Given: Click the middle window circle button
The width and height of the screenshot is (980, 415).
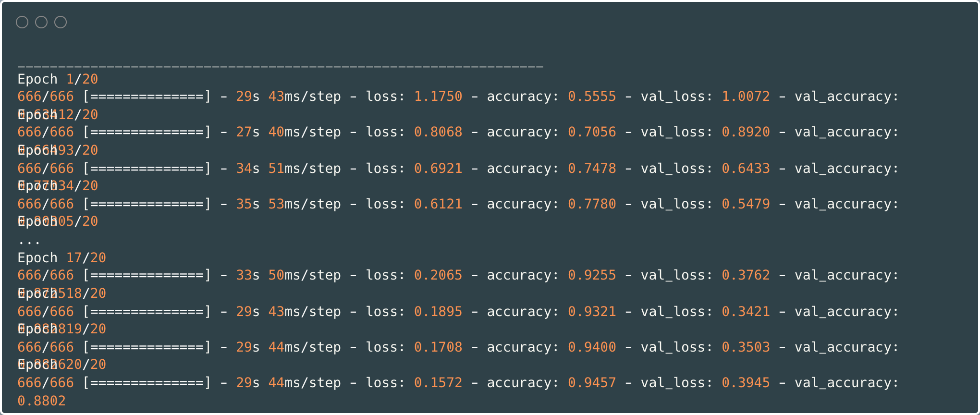Looking at the screenshot, I should click(41, 22).
